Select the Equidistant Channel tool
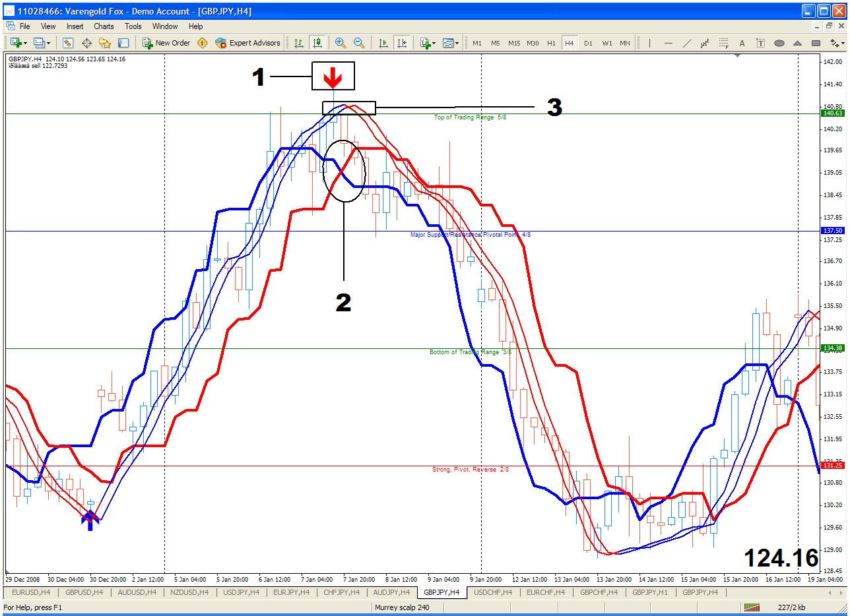 pyautogui.click(x=705, y=43)
